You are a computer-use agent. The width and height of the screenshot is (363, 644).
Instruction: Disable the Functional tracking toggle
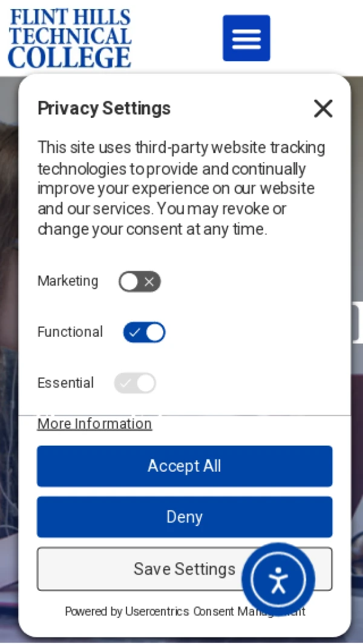(x=144, y=333)
